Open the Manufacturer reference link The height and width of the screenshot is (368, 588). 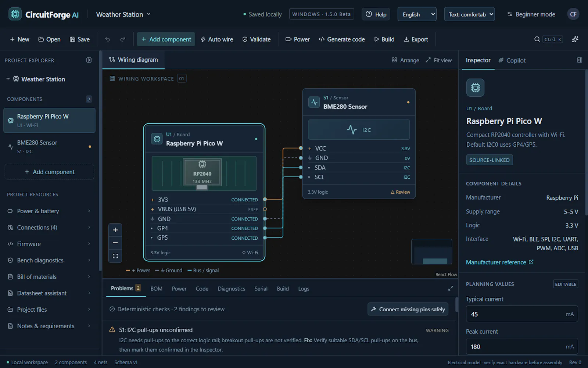click(499, 262)
